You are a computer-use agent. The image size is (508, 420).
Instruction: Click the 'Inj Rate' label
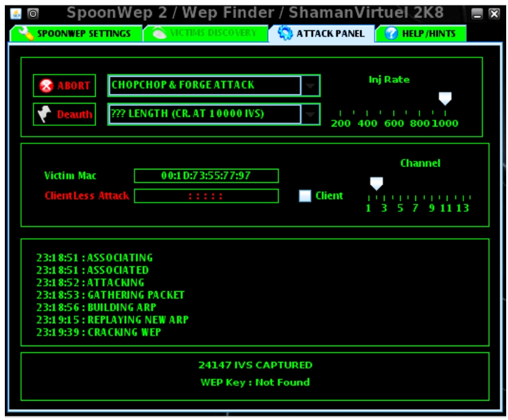coord(389,80)
